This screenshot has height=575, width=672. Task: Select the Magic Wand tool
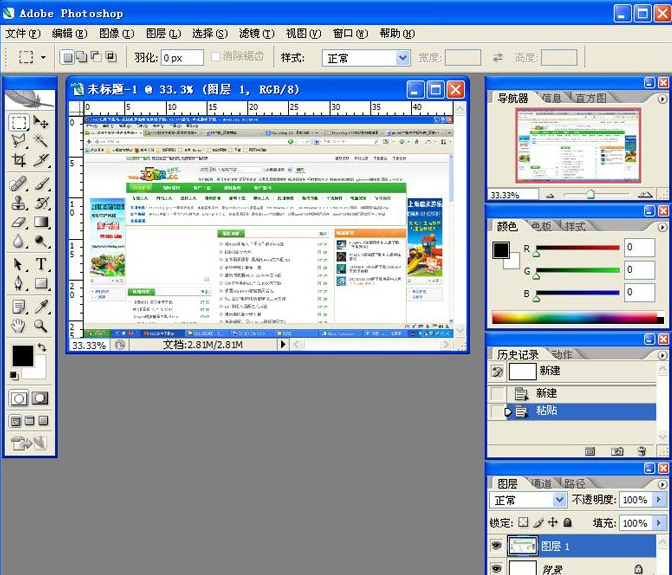coord(41,141)
